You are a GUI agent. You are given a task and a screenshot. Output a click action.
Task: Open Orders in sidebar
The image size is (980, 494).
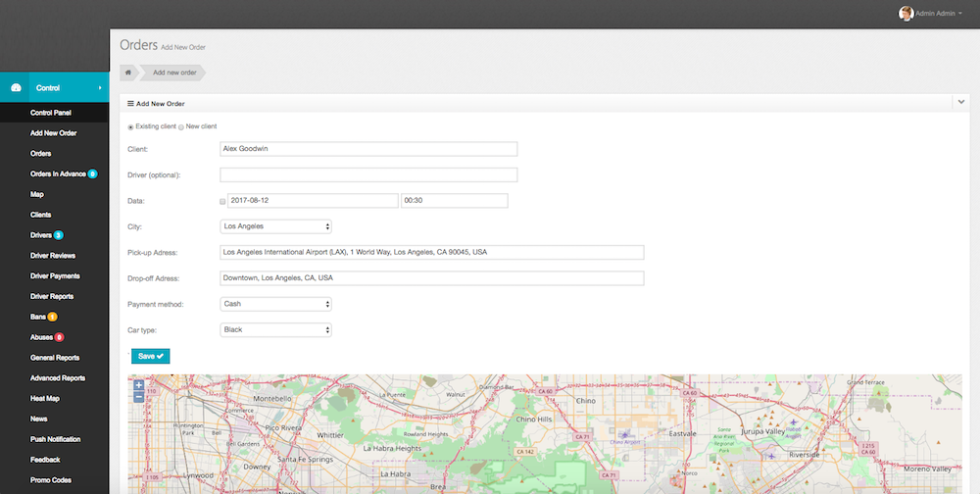(40, 153)
